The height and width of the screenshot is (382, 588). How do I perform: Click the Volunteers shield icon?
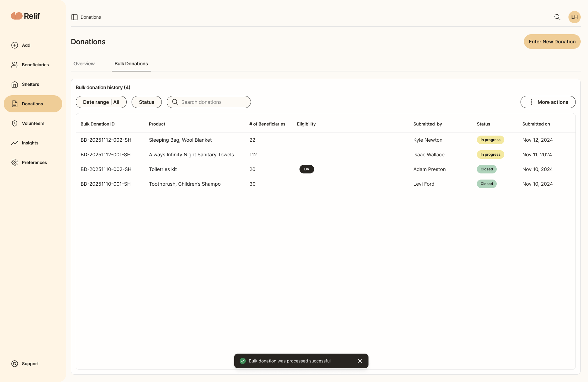15,123
